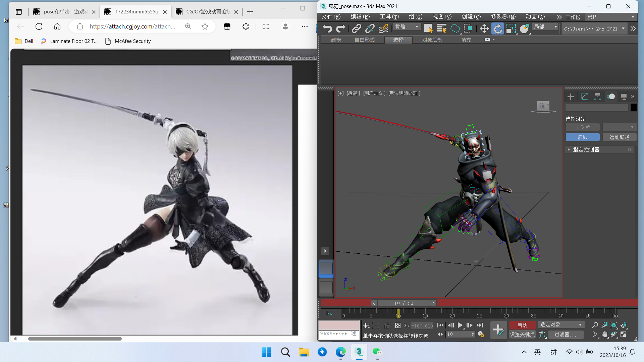Toggle absolute/relative transform type-in mode
Image resolution: width=644 pixels, height=362 pixels.
click(397, 325)
